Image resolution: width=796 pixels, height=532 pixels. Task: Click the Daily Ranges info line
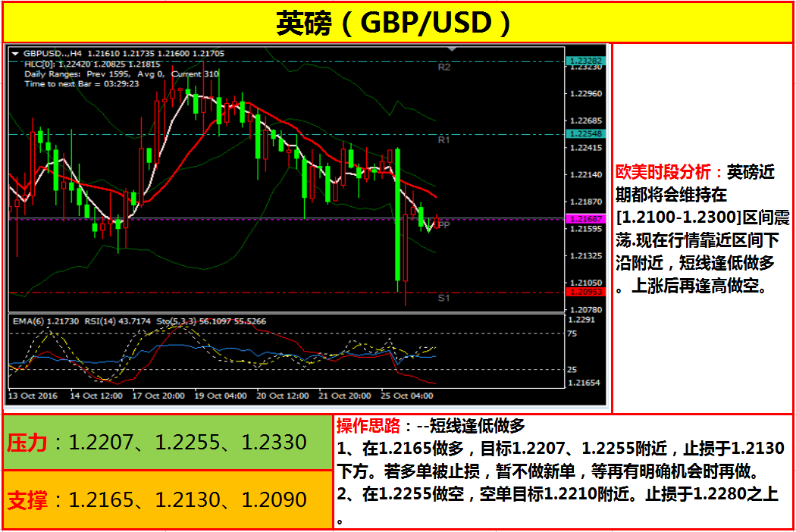click(x=121, y=74)
